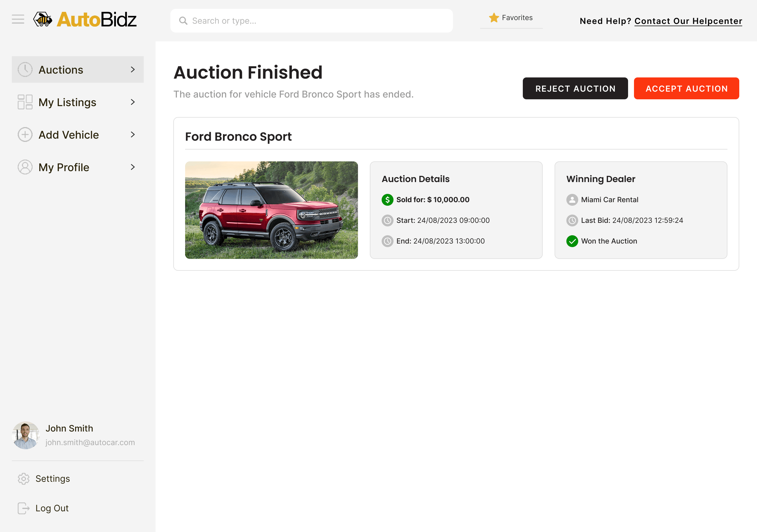Click the green Won the Auction checkmark
Viewport: 757px width, 532px height.
[572, 241]
